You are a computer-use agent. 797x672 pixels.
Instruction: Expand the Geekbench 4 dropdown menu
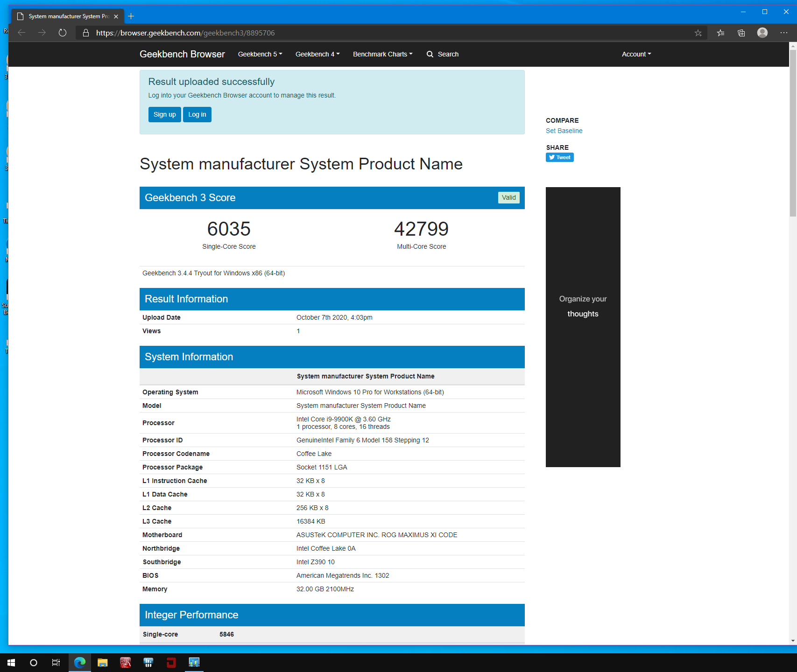click(x=317, y=54)
